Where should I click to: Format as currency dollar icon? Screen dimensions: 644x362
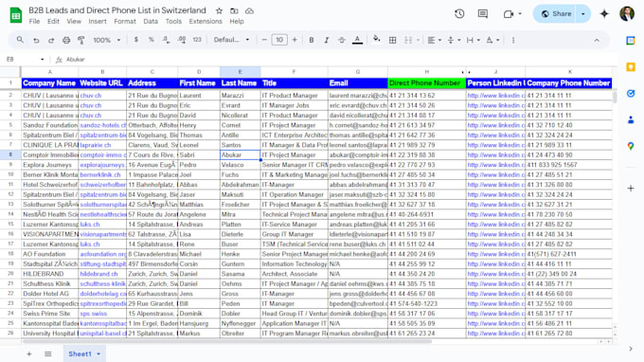point(136,40)
